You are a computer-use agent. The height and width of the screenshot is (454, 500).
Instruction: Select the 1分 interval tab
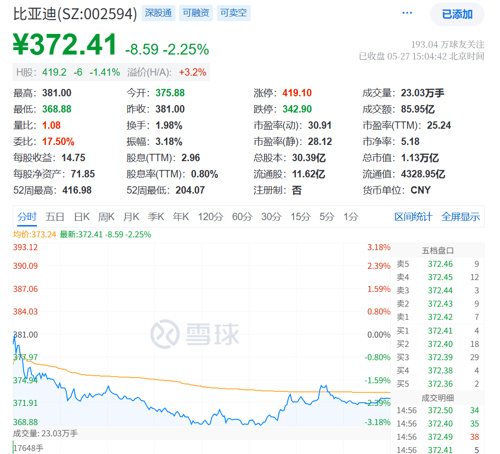pos(351,217)
